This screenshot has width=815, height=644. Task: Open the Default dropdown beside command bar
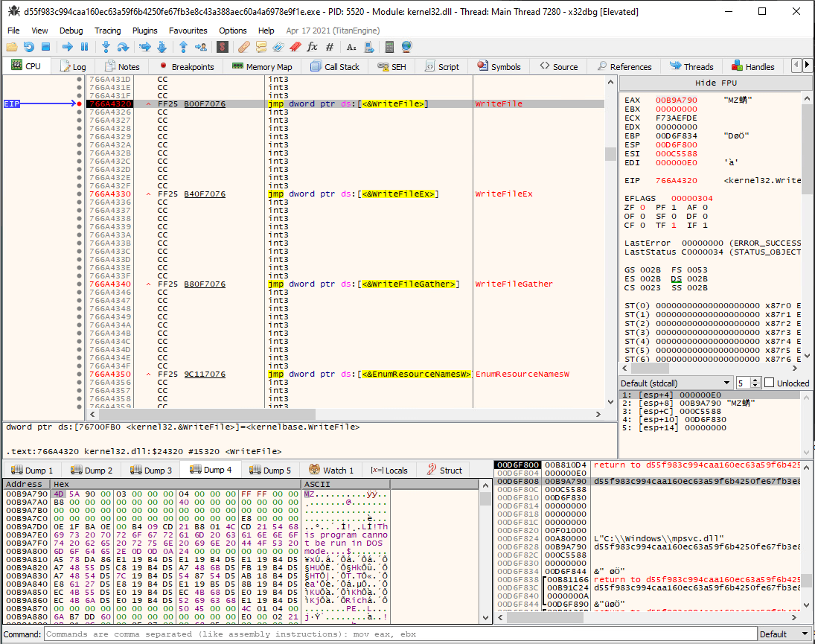click(x=784, y=634)
